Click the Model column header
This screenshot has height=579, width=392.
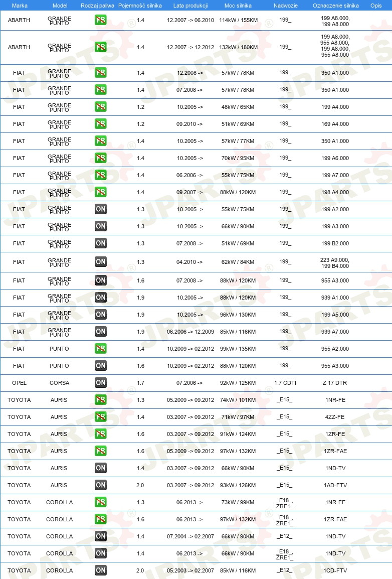(60, 6)
